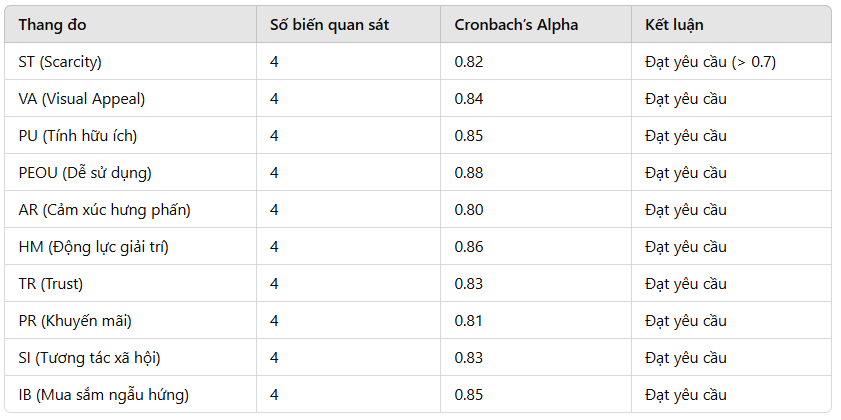Select the "VA (Visual Appeal)" cell
Viewport: 841px width, 420px height.
[81, 99]
